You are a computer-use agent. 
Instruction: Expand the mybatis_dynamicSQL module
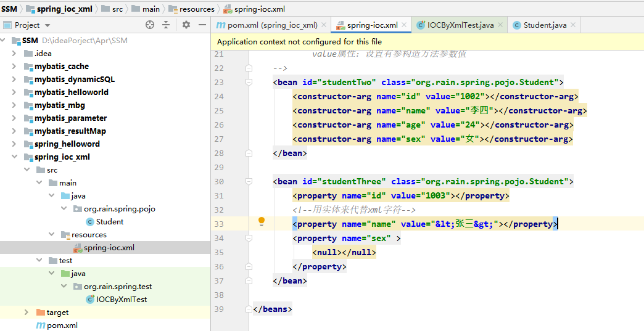pyautogui.click(x=14, y=79)
